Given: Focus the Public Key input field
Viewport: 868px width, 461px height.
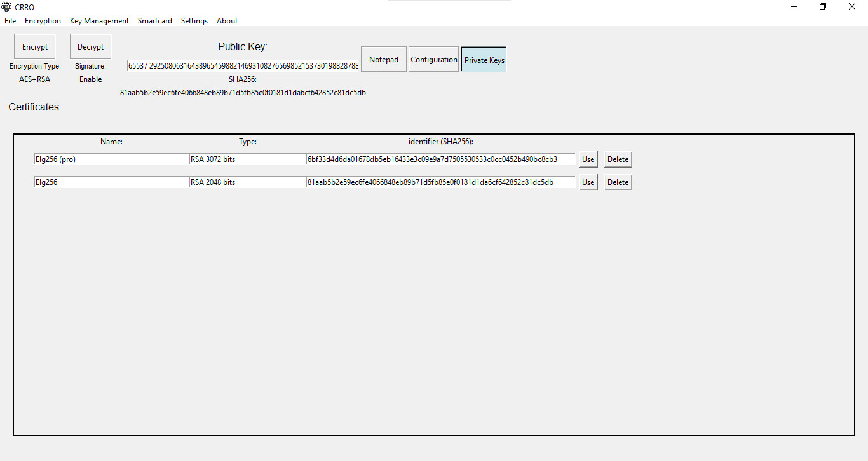Looking at the screenshot, I should 243,65.
